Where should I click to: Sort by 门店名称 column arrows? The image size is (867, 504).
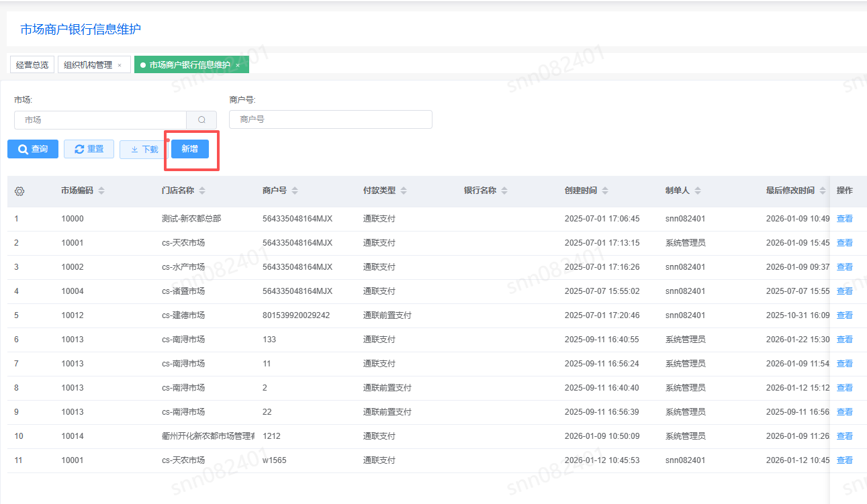202,191
